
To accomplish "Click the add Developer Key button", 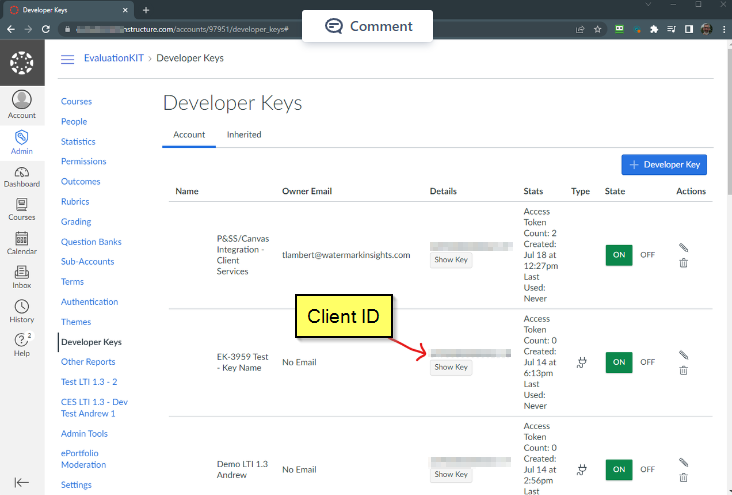I will (664, 164).
